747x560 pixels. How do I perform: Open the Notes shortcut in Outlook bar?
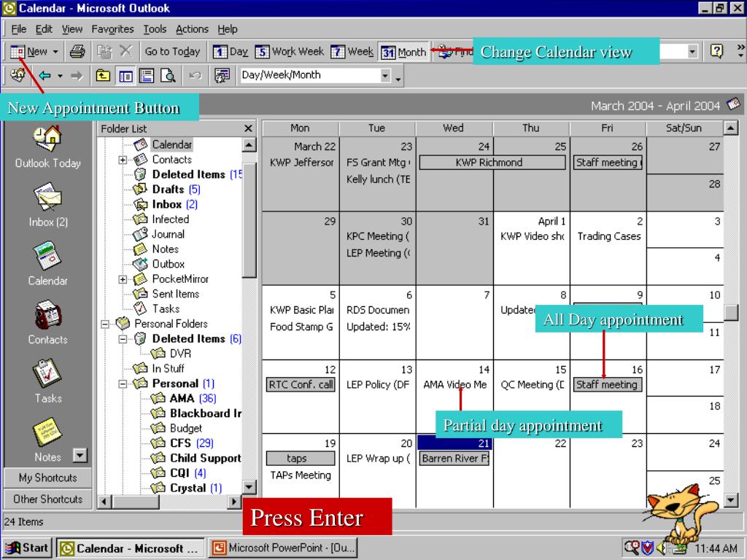point(47,440)
